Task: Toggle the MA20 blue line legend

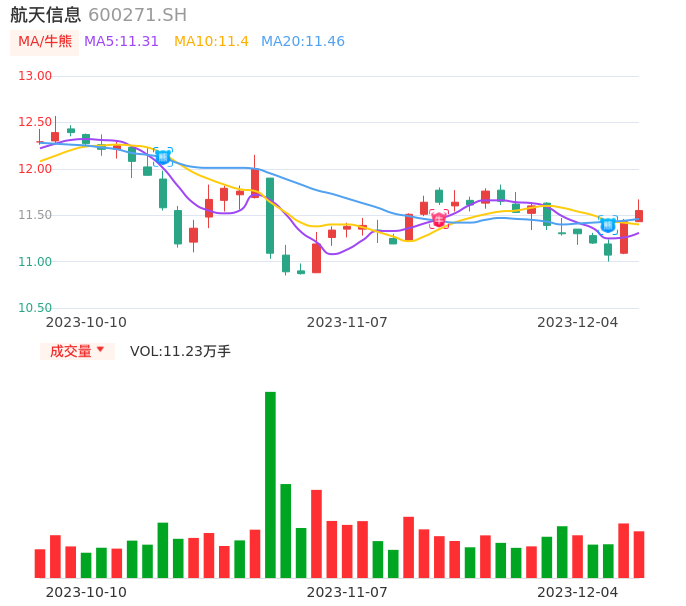Action: (x=302, y=42)
